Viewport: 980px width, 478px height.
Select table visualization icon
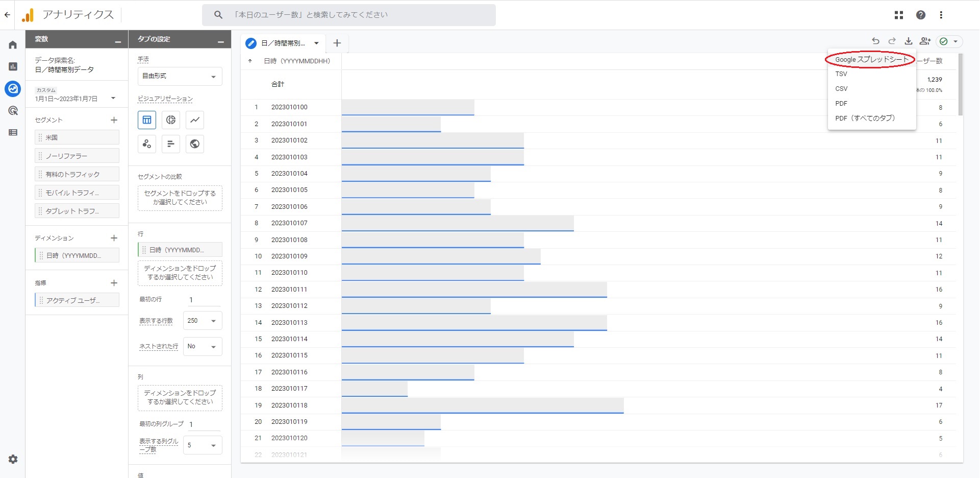click(147, 120)
